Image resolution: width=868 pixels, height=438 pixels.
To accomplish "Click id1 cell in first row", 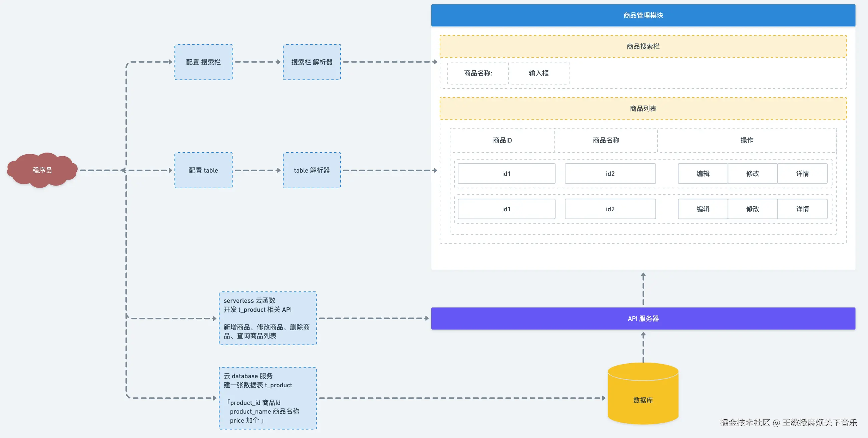I will [506, 174].
